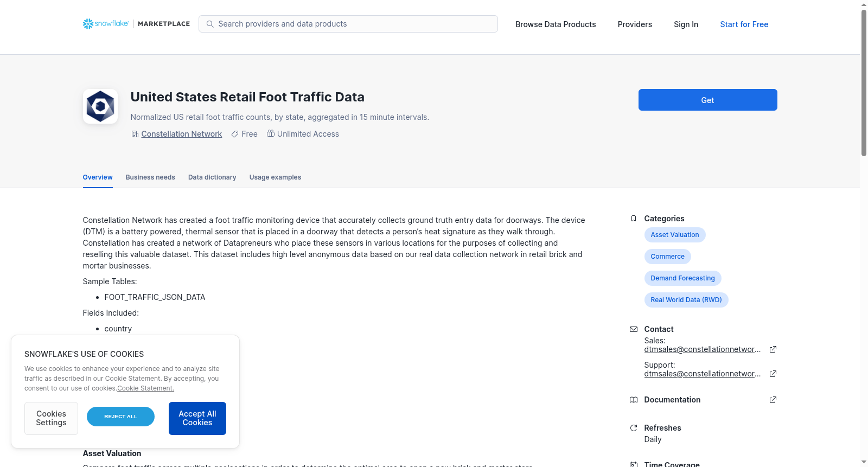
Task: Switch to Business needs tab
Action: 150,177
